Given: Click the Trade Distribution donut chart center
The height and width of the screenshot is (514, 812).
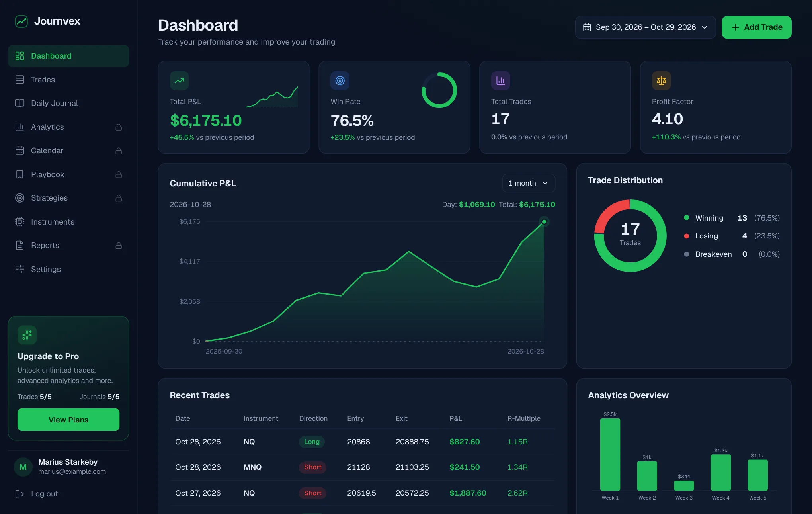Looking at the screenshot, I should pos(630,235).
